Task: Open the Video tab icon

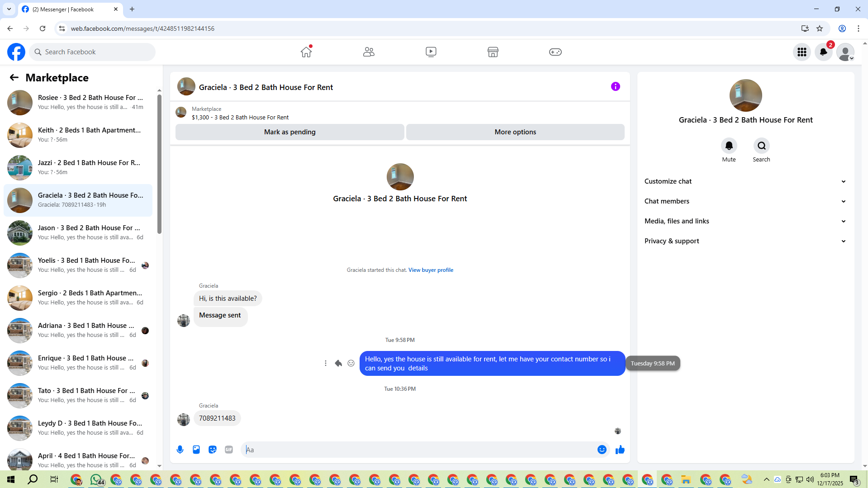Action: [431, 52]
